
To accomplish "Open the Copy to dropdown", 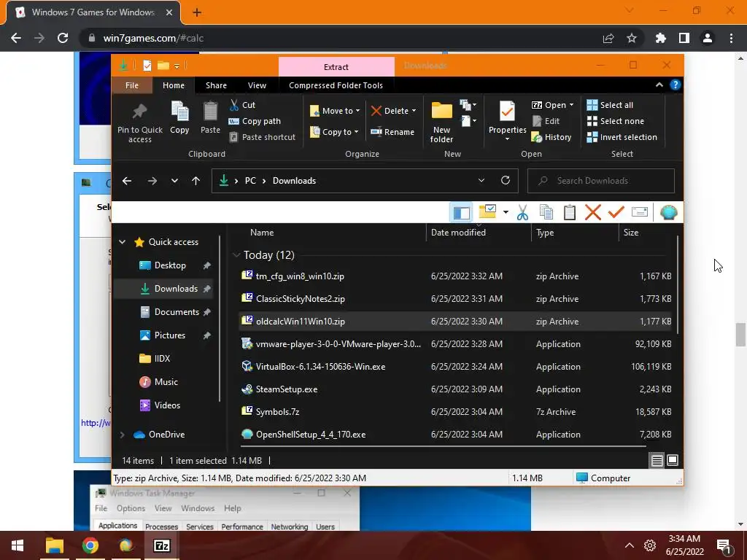I will [334, 132].
